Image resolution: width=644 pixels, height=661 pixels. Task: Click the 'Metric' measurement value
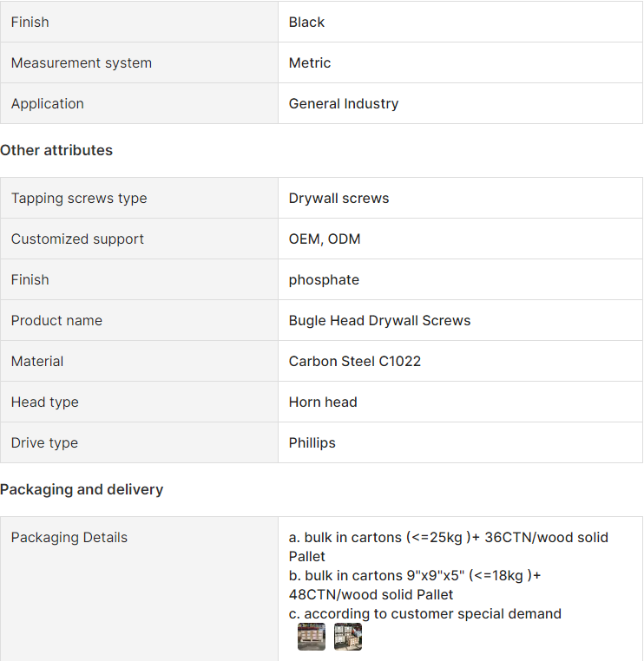point(310,62)
